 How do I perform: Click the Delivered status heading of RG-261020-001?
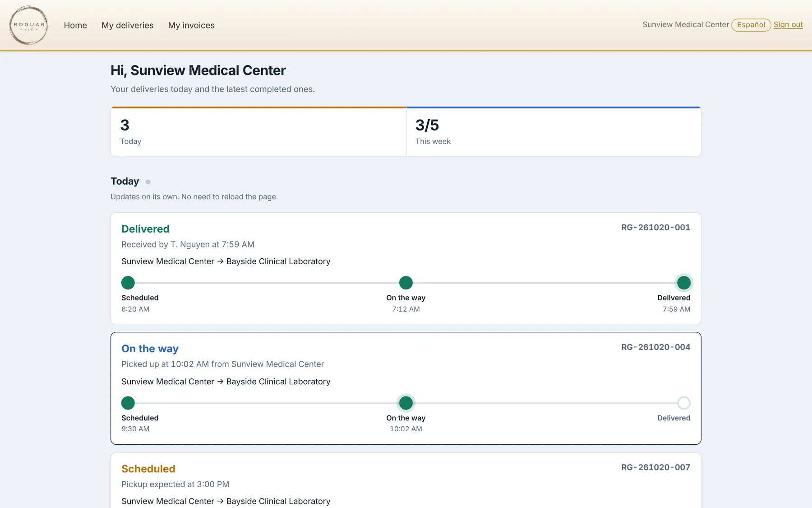tap(145, 229)
